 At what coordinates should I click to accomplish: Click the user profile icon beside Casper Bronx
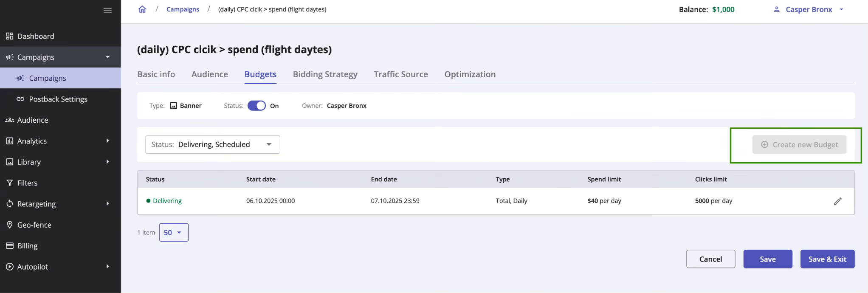tap(776, 9)
